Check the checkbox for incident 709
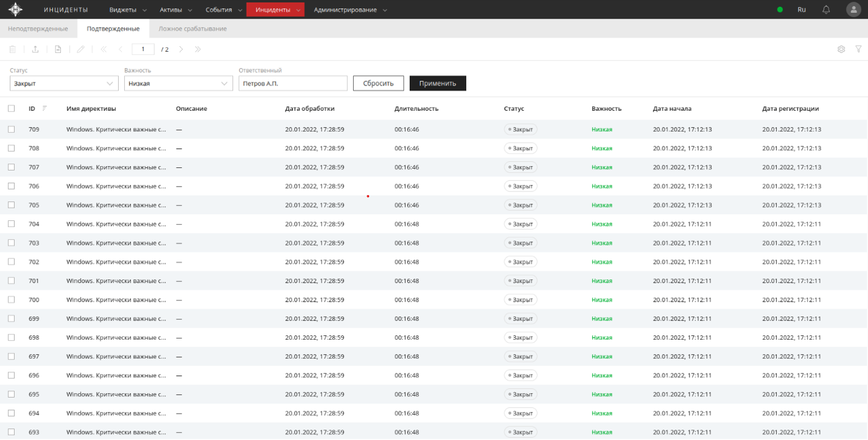The width and height of the screenshot is (868, 440). [12, 129]
